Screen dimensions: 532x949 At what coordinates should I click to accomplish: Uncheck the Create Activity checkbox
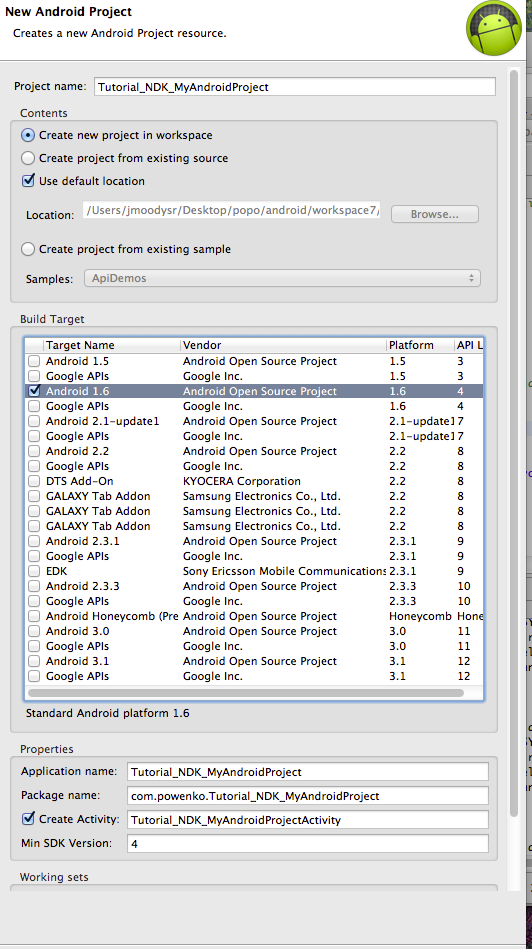click(28, 819)
